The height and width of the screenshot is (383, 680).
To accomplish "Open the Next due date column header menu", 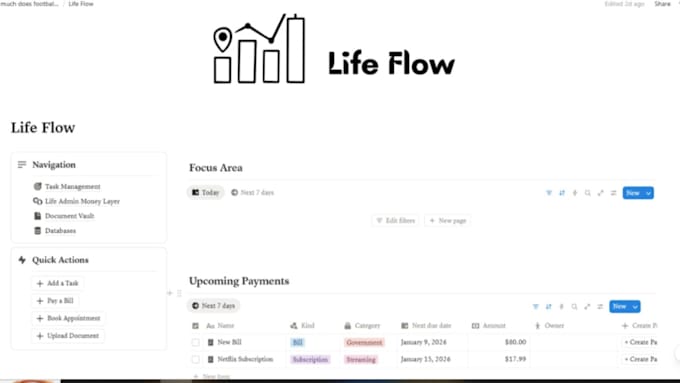I will [x=426, y=326].
